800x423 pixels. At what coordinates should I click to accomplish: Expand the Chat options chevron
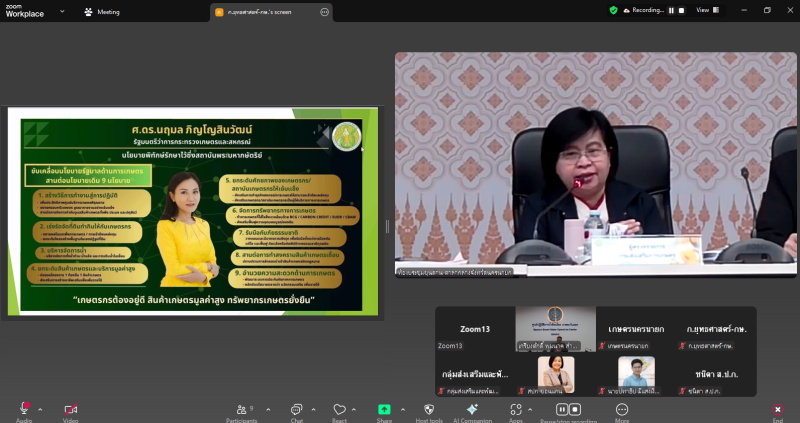tap(313, 409)
